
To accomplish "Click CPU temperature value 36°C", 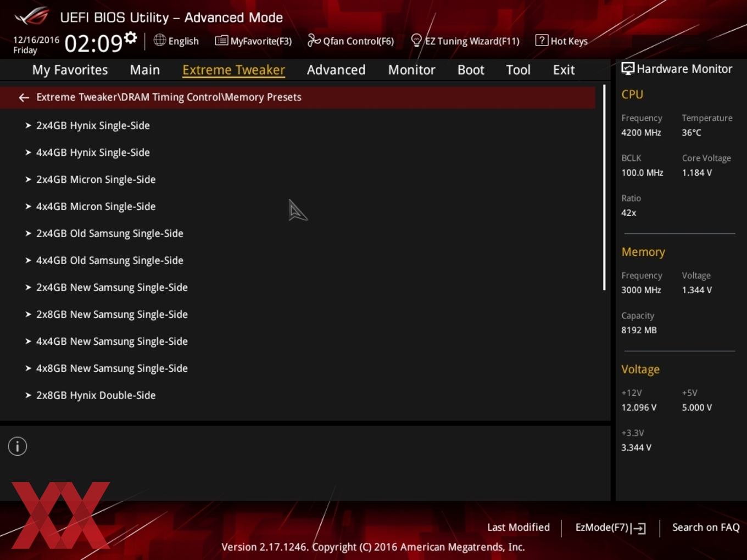I will [x=692, y=132].
